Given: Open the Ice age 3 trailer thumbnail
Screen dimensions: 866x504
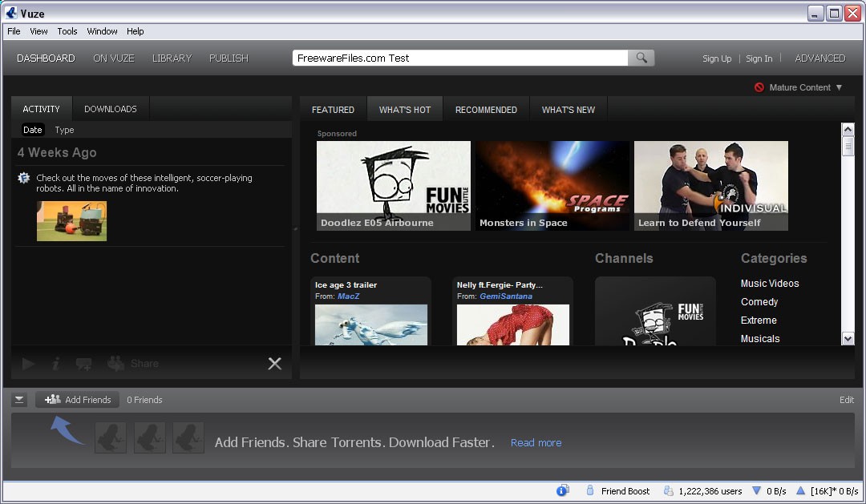Looking at the screenshot, I should tap(371, 325).
